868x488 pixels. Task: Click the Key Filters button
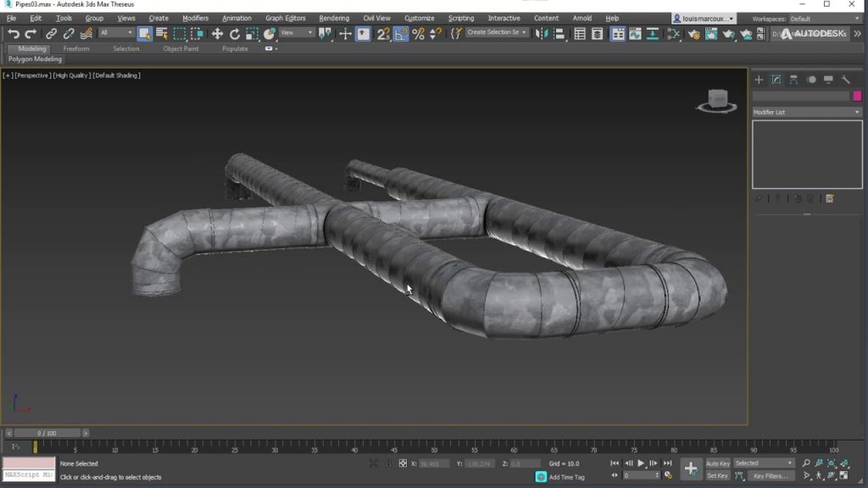pos(771,476)
